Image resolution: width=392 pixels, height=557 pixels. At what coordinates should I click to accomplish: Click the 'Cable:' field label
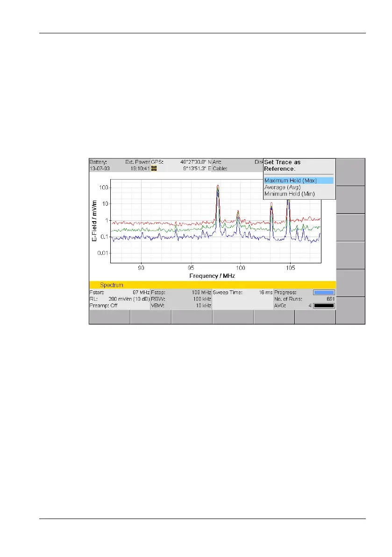coord(220,169)
